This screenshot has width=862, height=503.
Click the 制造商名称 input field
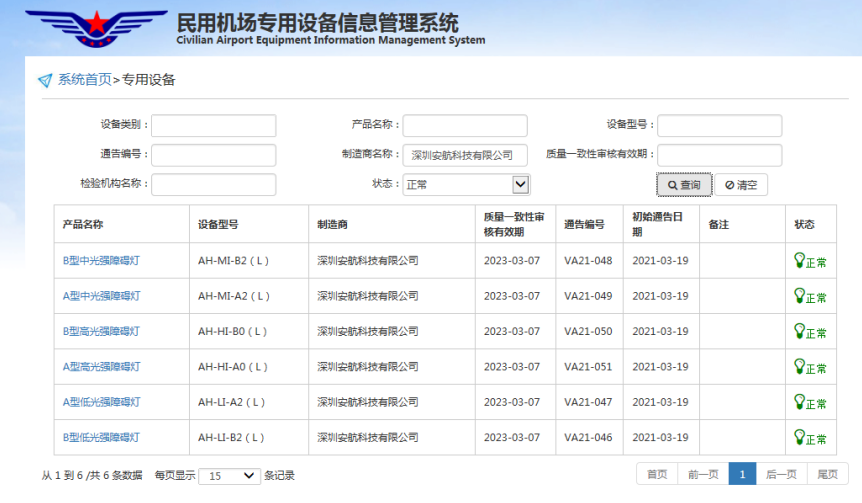(x=465, y=155)
